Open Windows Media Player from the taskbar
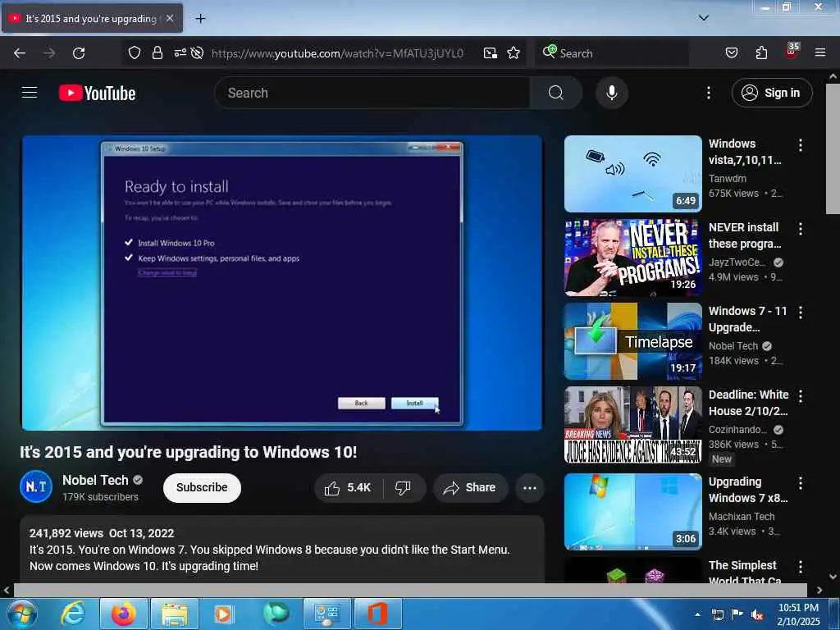The width and height of the screenshot is (840, 630). click(x=224, y=614)
